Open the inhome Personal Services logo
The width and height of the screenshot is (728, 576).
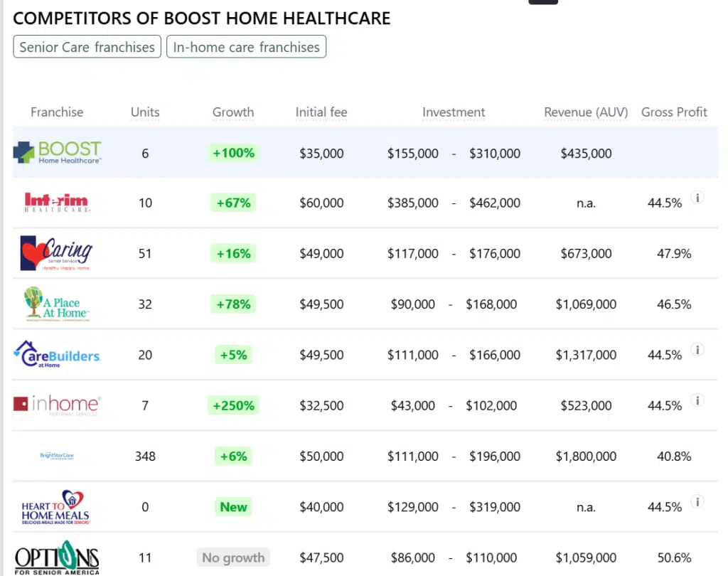(57, 405)
